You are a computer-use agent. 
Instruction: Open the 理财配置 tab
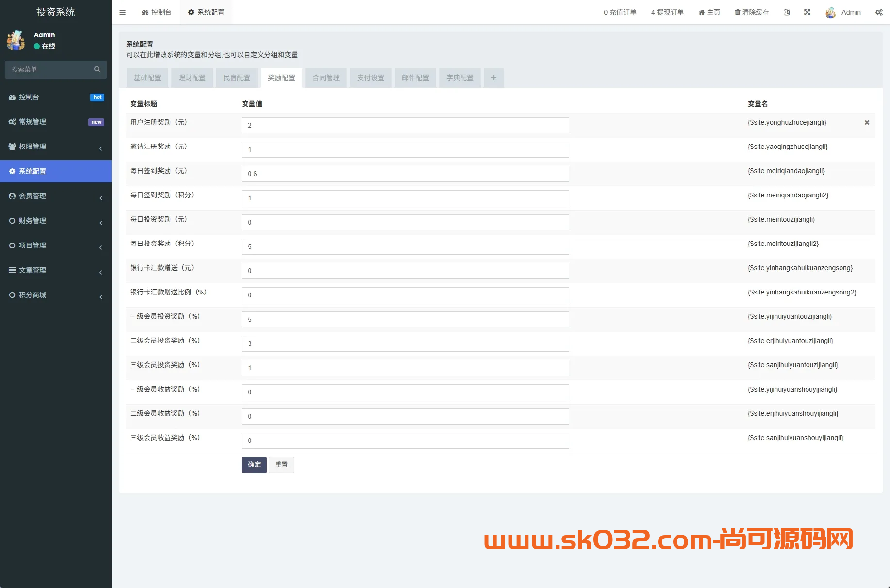192,78
